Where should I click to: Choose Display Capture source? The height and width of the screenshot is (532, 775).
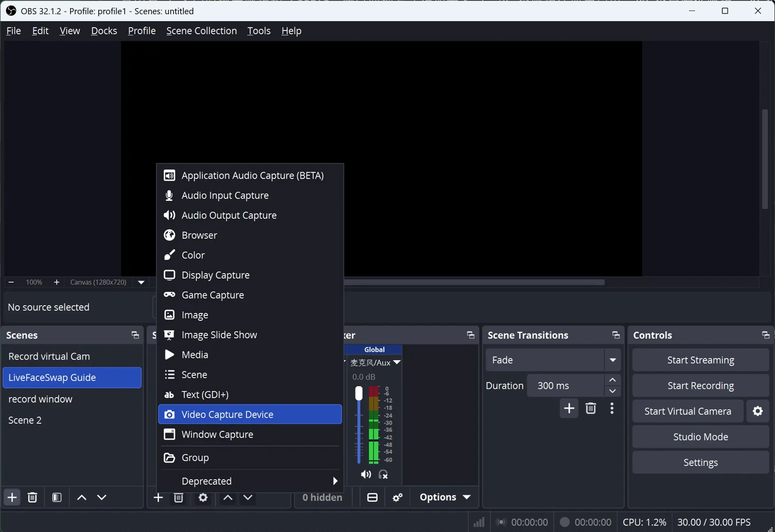pos(250,275)
